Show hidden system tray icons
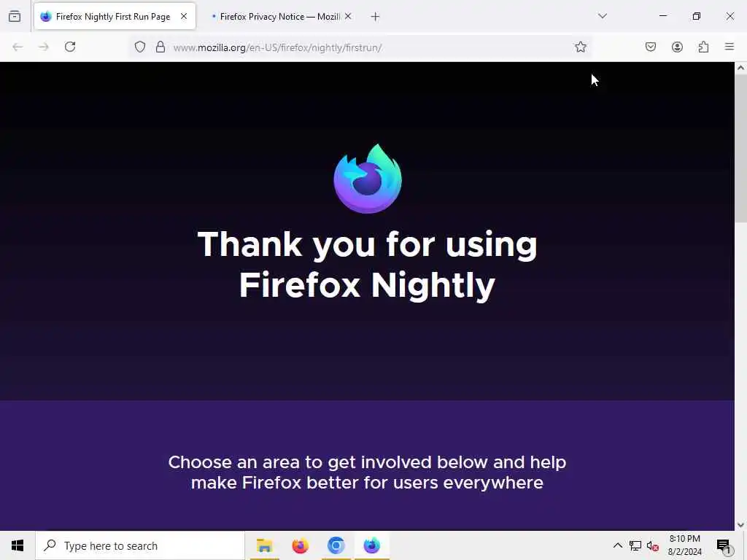Screen dimensions: 747x560 pos(617,545)
